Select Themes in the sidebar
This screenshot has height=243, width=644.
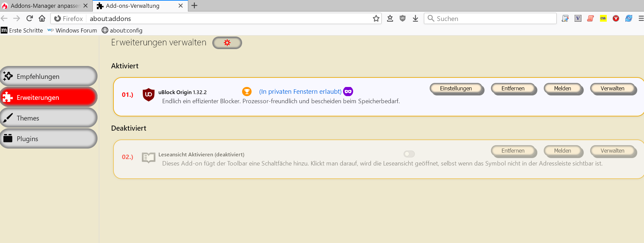48,118
